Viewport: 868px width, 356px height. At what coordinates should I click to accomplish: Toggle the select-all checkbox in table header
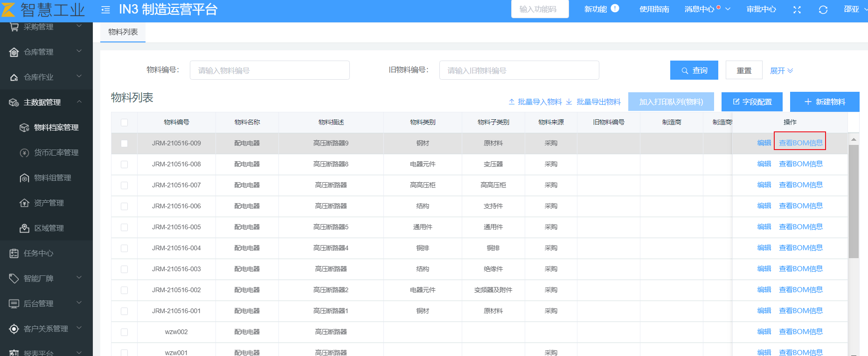[x=124, y=123]
